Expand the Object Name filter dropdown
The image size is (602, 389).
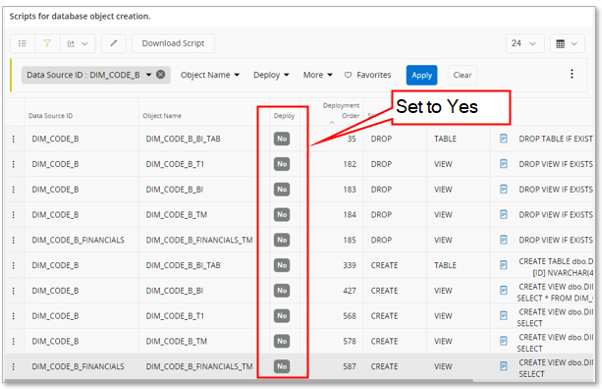tap(210, 75)
